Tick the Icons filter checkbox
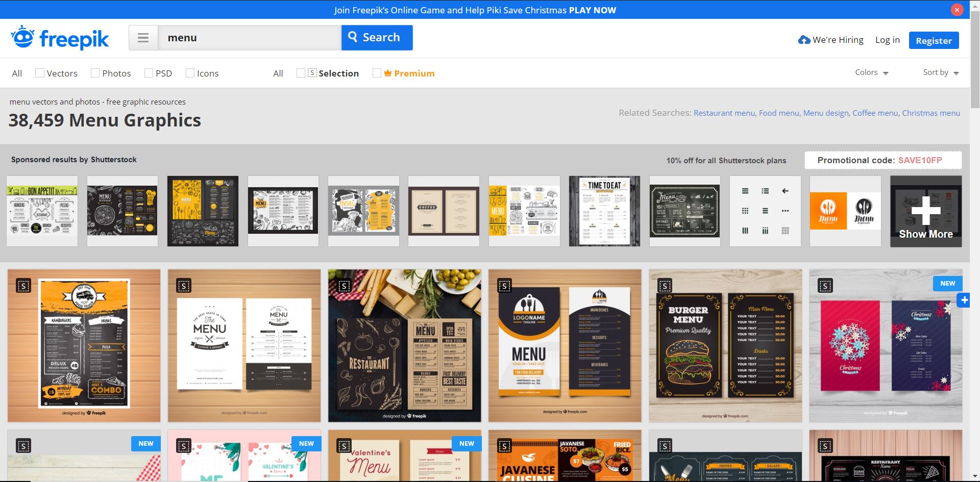980x482 pixels. pyautogui.click(x=190, y=73)
